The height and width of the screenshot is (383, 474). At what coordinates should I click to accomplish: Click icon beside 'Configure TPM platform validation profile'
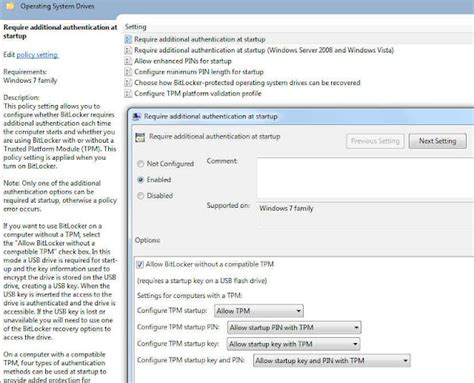(128, 94)
